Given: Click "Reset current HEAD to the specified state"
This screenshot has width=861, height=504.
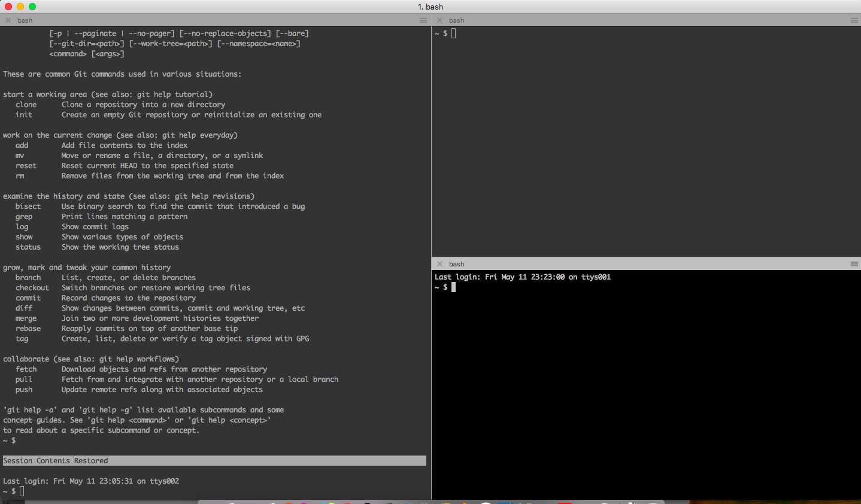Looking at the screenshot, I should click(x=147, y=166).
